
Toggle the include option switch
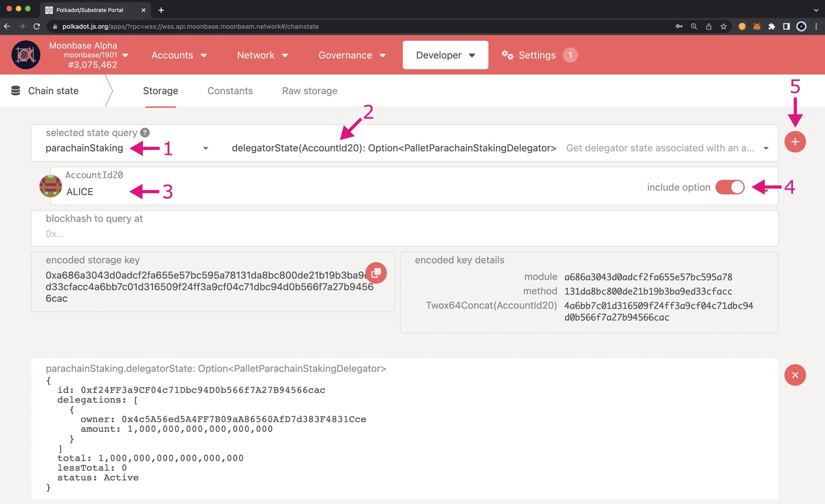[731, 187]
